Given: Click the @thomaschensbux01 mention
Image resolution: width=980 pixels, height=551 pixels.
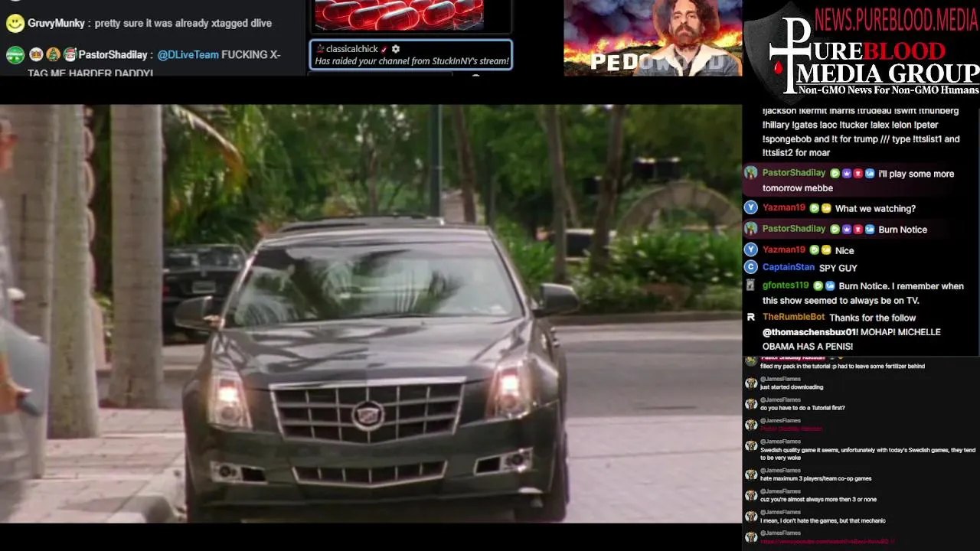Looking at the screenshot, I should [808, 332].
